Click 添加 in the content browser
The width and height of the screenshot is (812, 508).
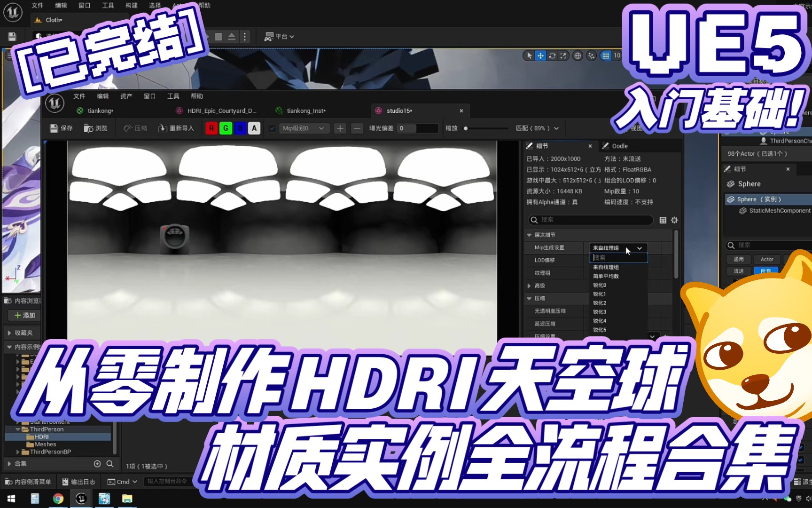click(24, 315)
